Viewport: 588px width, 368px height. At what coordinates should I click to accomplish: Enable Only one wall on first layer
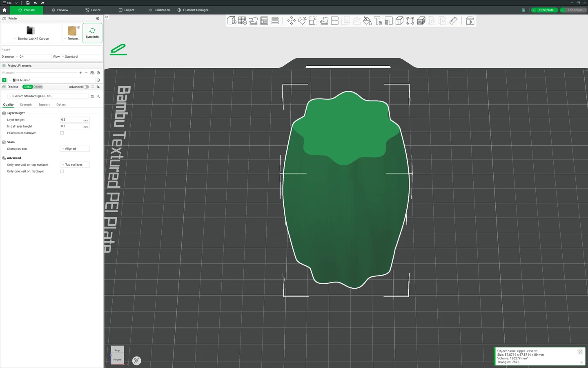(x=62, y=171)
